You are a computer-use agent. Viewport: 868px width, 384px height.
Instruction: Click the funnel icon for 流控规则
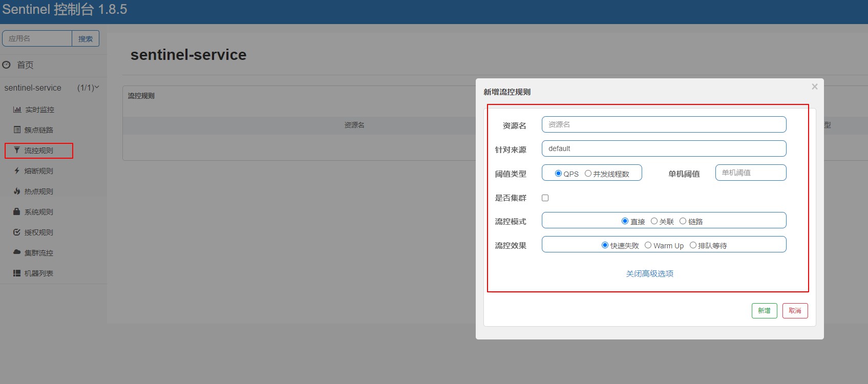tap(17, 150)
